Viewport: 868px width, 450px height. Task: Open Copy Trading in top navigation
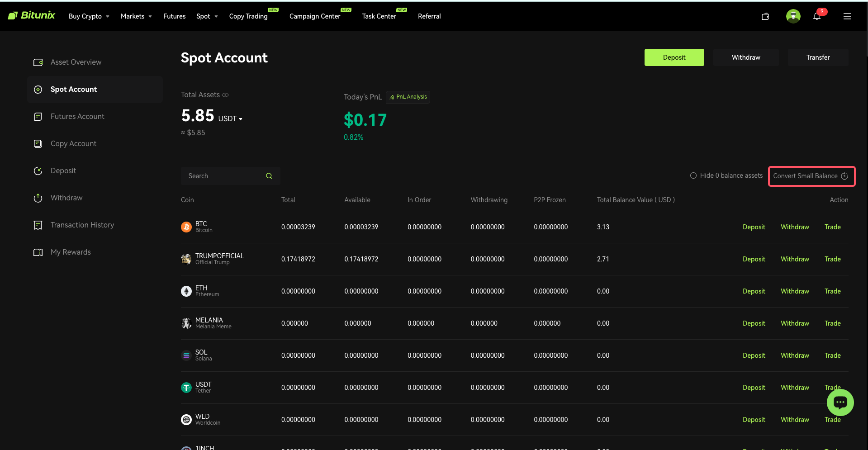pyautogui.click(x=248, y=16)
